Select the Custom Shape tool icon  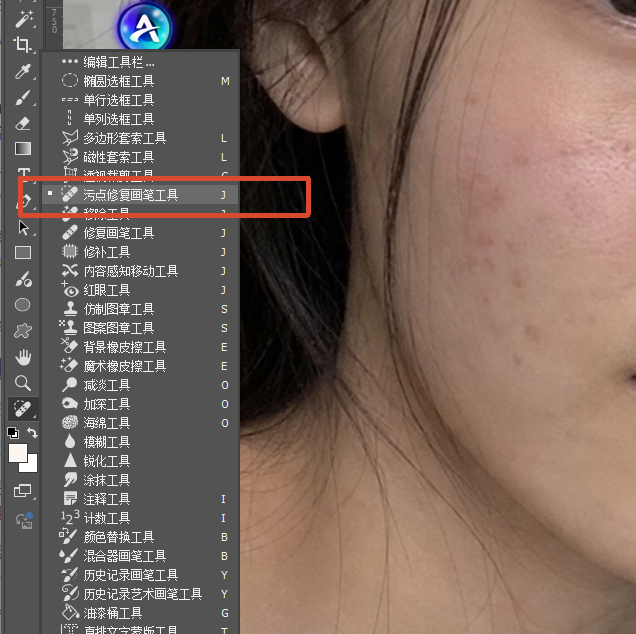tap(23, 331)
